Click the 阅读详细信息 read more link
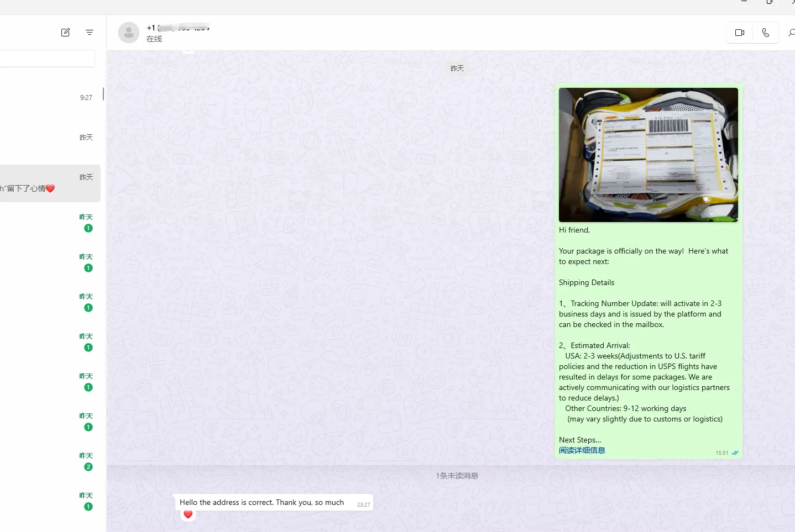 coord(582,450)
